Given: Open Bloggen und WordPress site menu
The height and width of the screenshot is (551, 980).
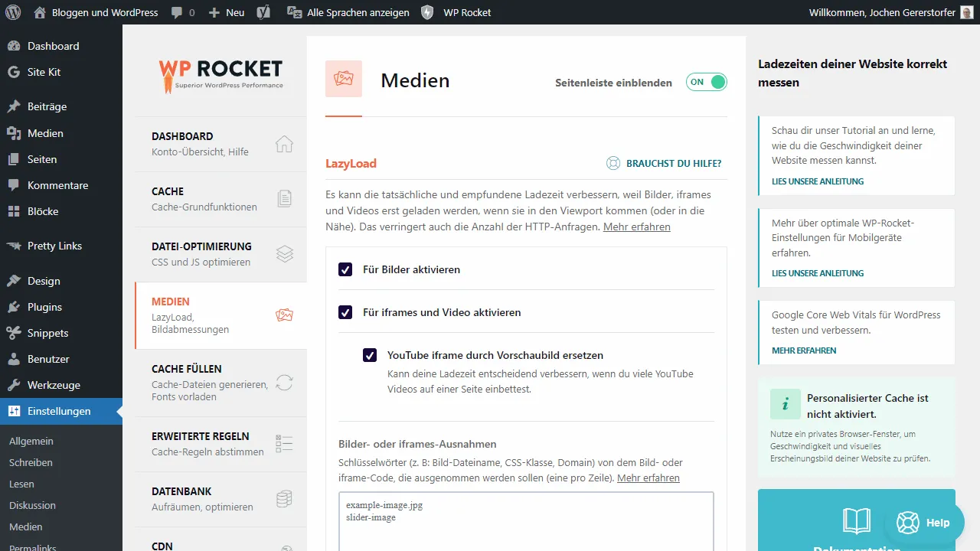Looking at the screenshot, I should (x=96, y=12).
